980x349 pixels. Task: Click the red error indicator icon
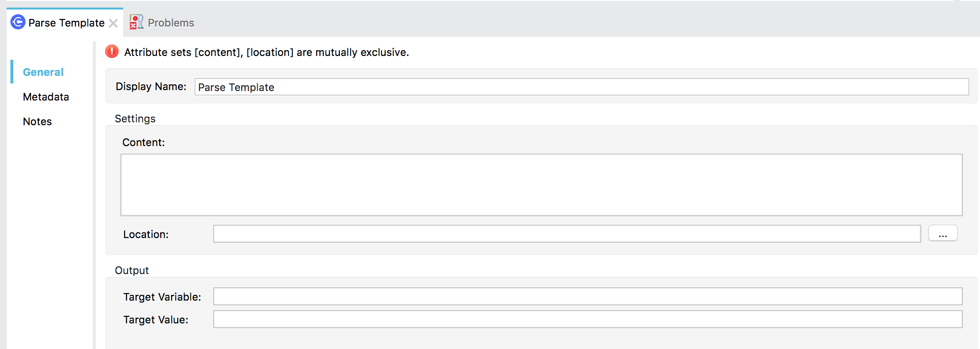click(111, 52)
